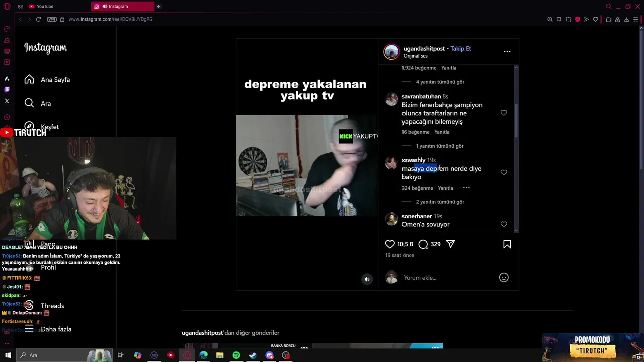Select the Instagram browser tab
The image size is (644, 362).
click(x=123, y=6)
